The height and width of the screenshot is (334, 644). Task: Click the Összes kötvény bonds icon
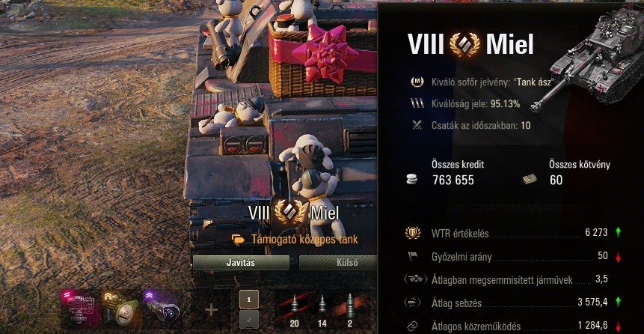coord(530,179)
